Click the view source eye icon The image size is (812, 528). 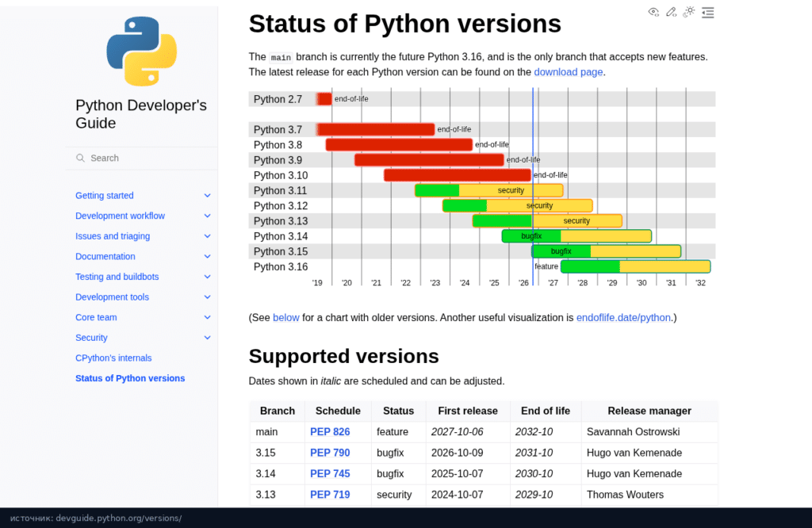coord(653,12)
